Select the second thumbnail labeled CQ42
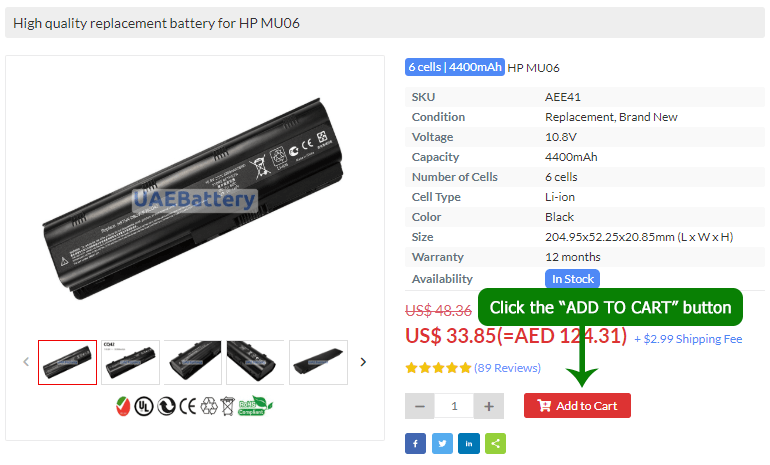770x465 pixels. [x=130, y=362]
